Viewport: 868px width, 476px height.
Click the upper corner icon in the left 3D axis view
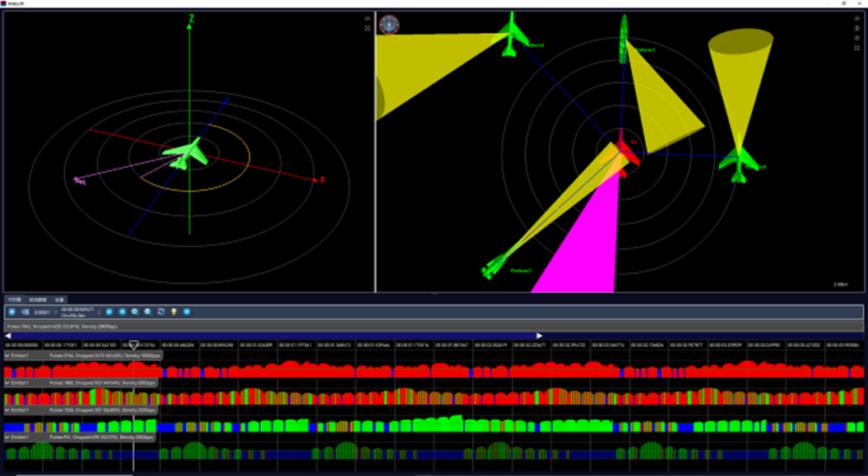[x=368, y=19]
